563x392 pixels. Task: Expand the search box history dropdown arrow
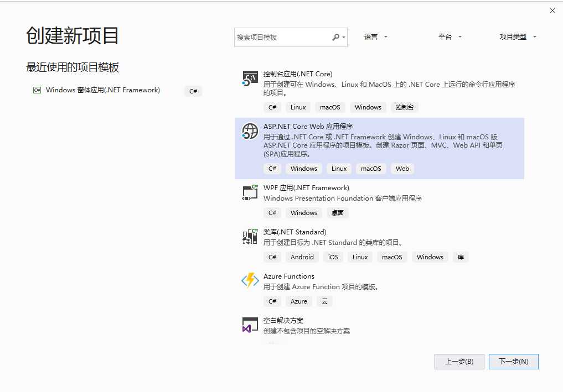pos(344,37)
